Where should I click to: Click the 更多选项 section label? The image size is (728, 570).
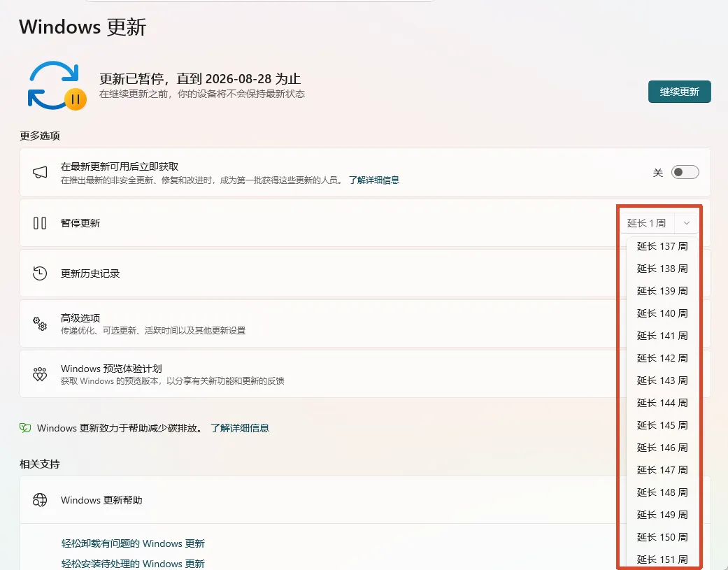pyautogui.click(x=40, y=136)
